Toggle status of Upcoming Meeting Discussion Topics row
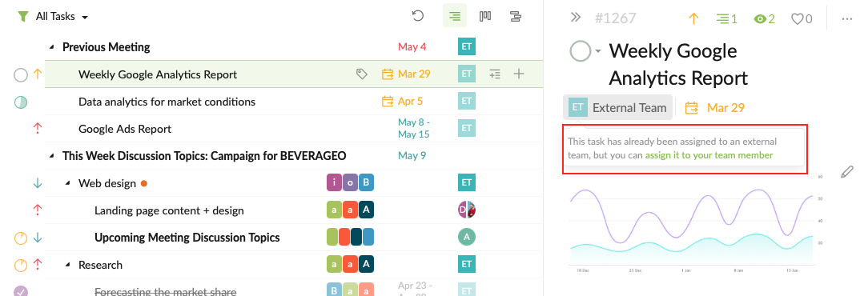868x296 pixels. click(21, 238)
